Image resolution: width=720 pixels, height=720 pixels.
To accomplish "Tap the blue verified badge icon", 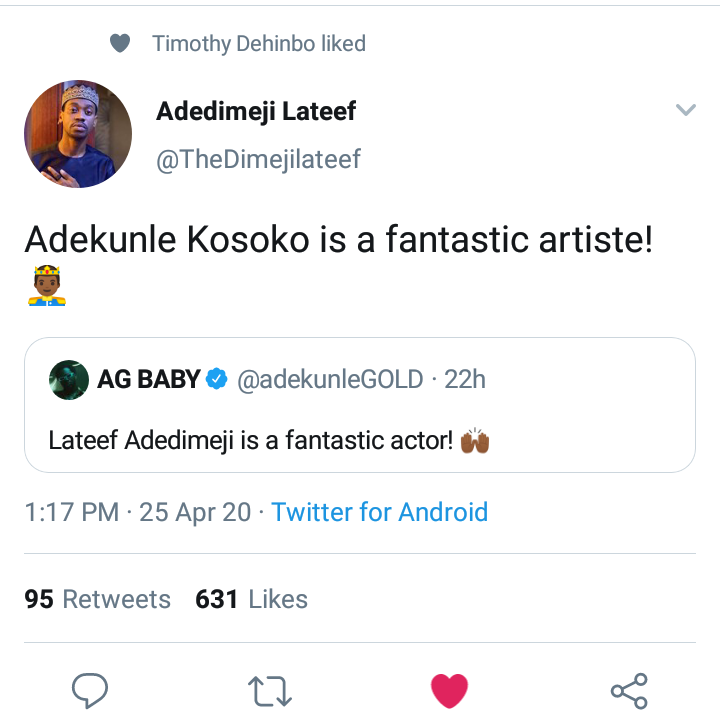I will (x=217, y=380).
